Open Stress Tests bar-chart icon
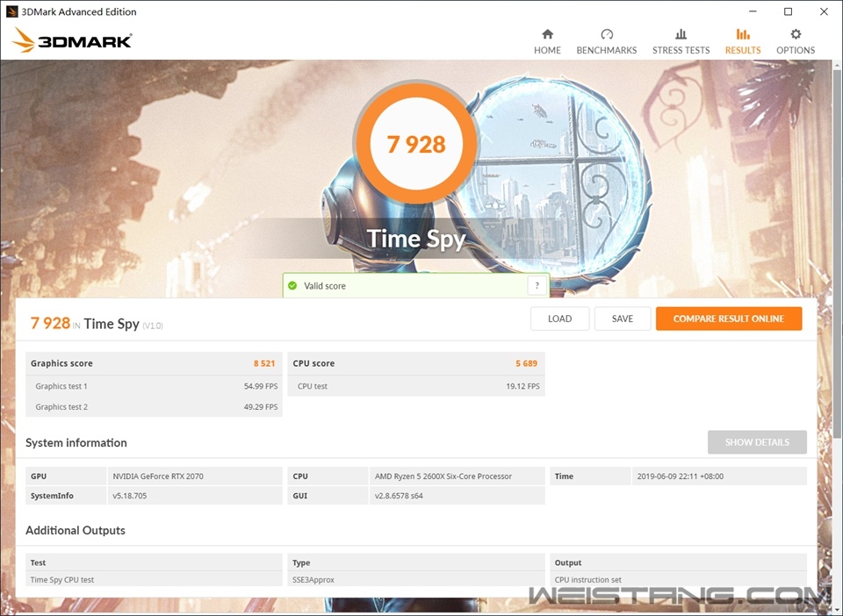The height and width of the screenshot is (616, 843). click(681, 35)
